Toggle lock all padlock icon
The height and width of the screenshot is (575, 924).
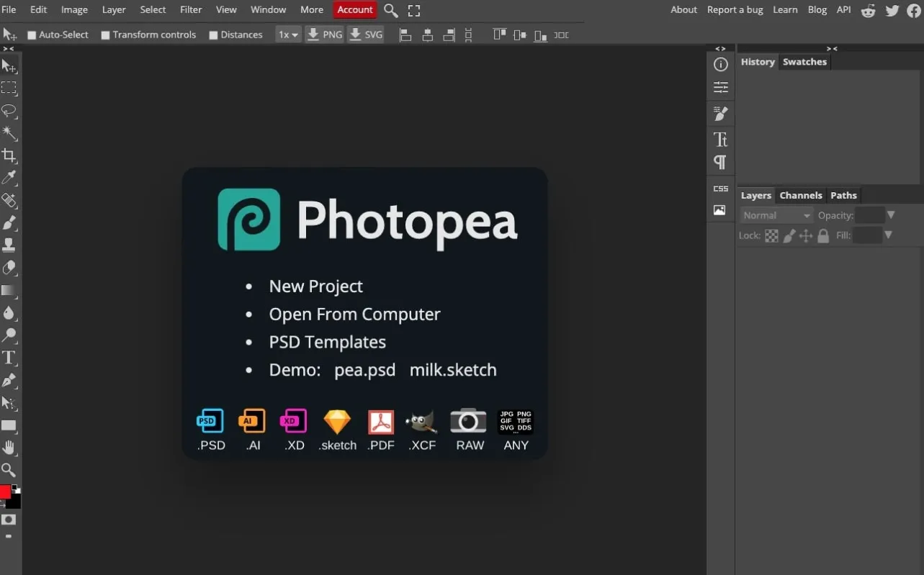tap(823, 235)
